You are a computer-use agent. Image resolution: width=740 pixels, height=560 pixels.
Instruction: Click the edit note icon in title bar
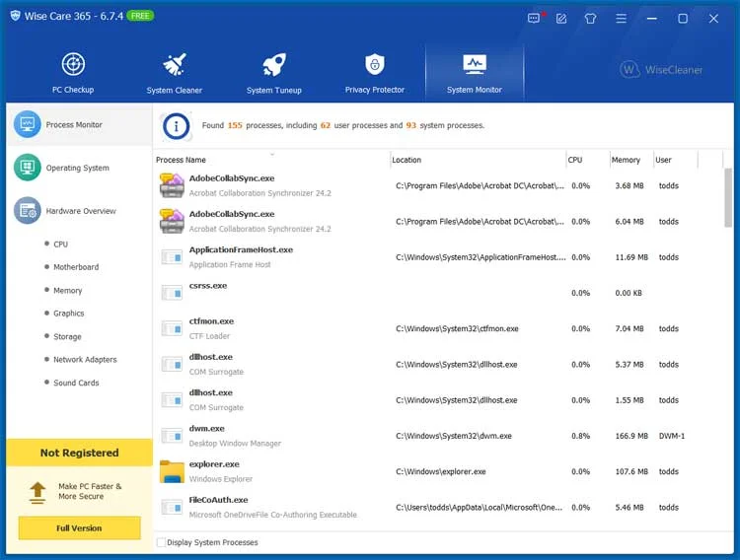[x=561, y=19]
